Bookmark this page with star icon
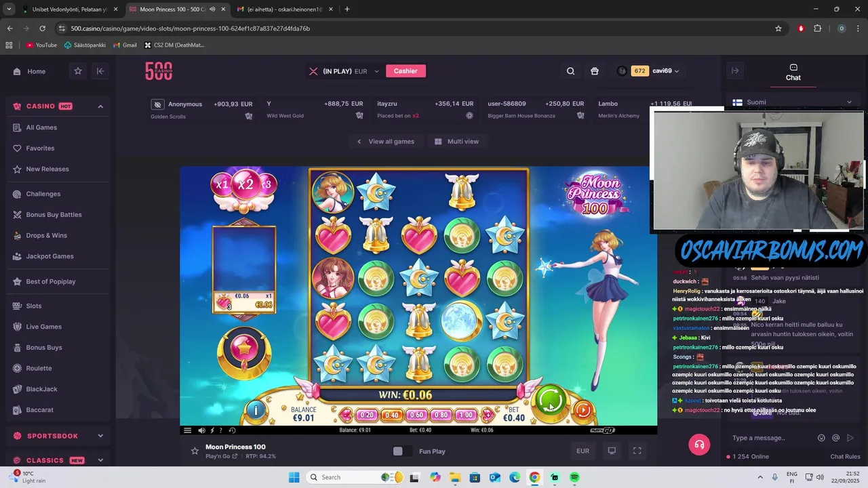 tap(778, 28)
